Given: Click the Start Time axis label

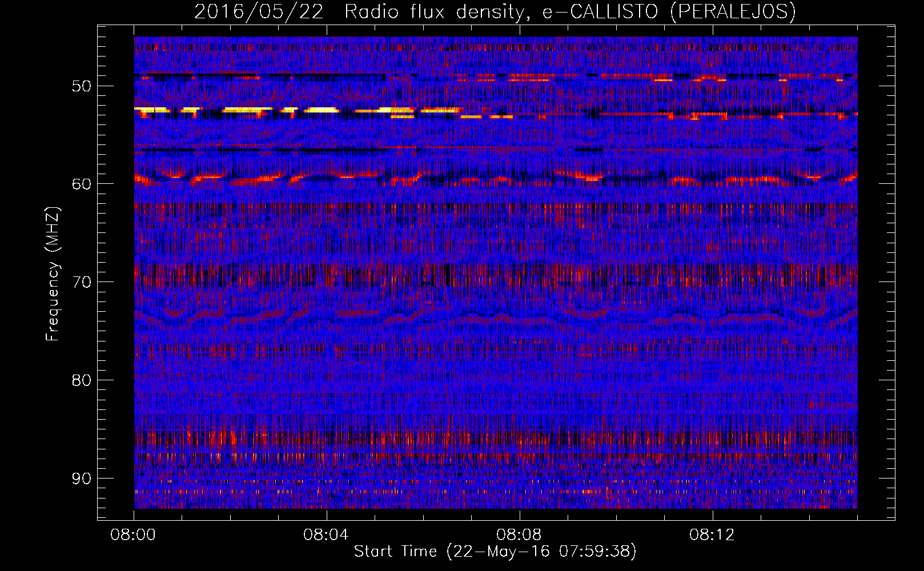Looking at the screenshot, I should pyautogui.click(x=495, y=552).
